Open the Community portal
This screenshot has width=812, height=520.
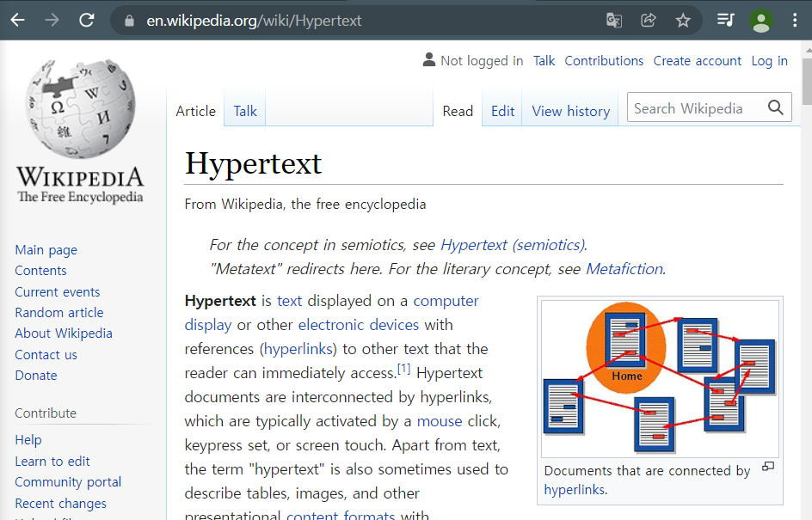click(x=68, y=482)
